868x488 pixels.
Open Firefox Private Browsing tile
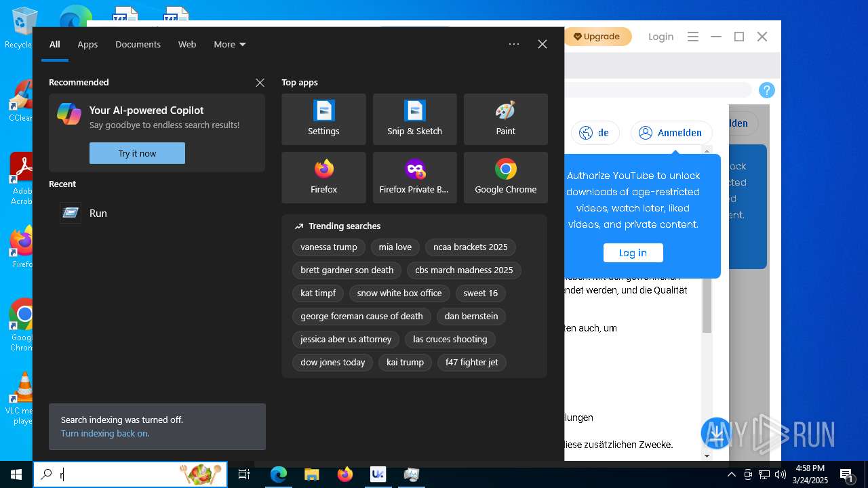414,178
